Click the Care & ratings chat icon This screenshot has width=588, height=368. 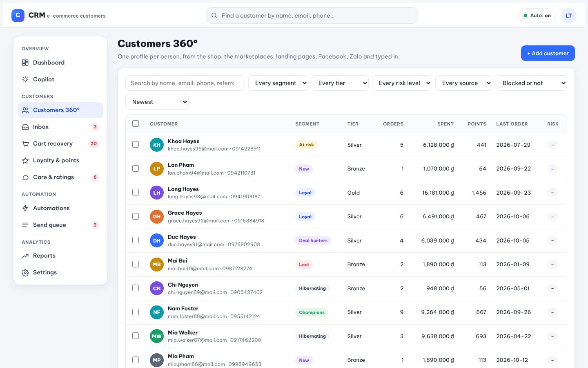click(x=25, y=177)
